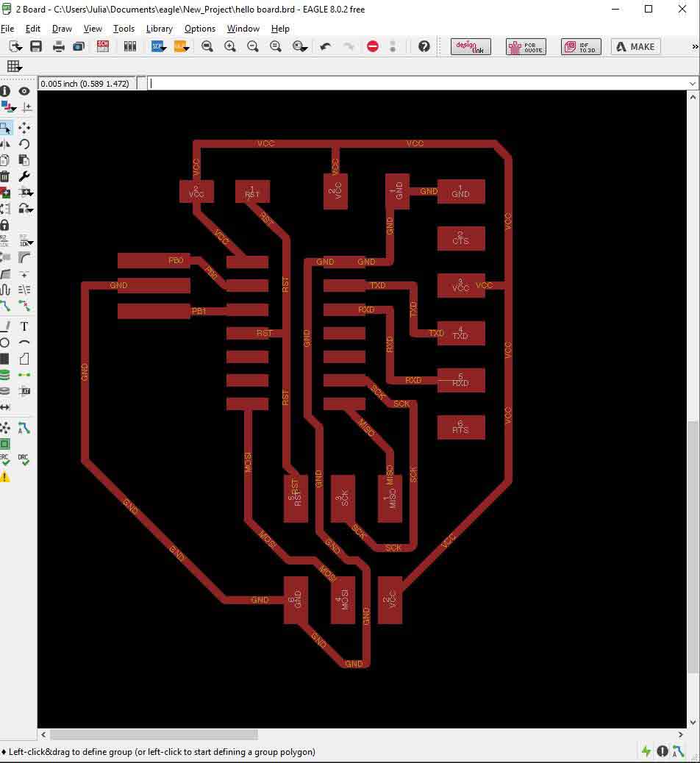Click the MAKE button
700x763 pixels.
(636, 47)
